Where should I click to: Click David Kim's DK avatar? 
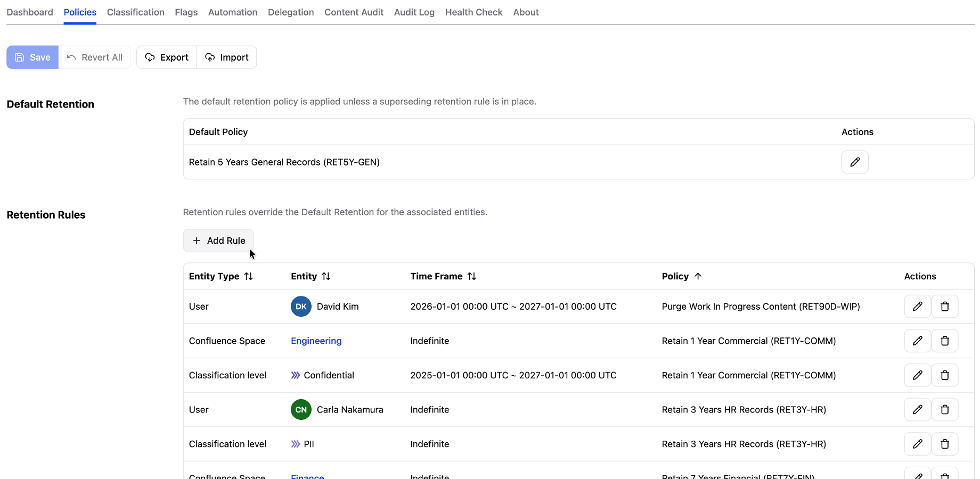click(x=301, y=307)
